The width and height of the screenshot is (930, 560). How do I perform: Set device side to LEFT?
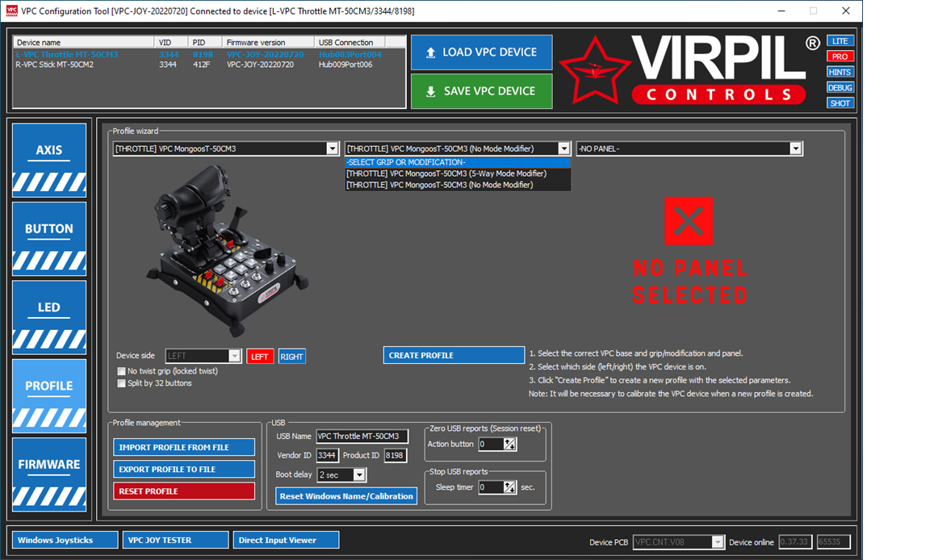coord(260,356)
